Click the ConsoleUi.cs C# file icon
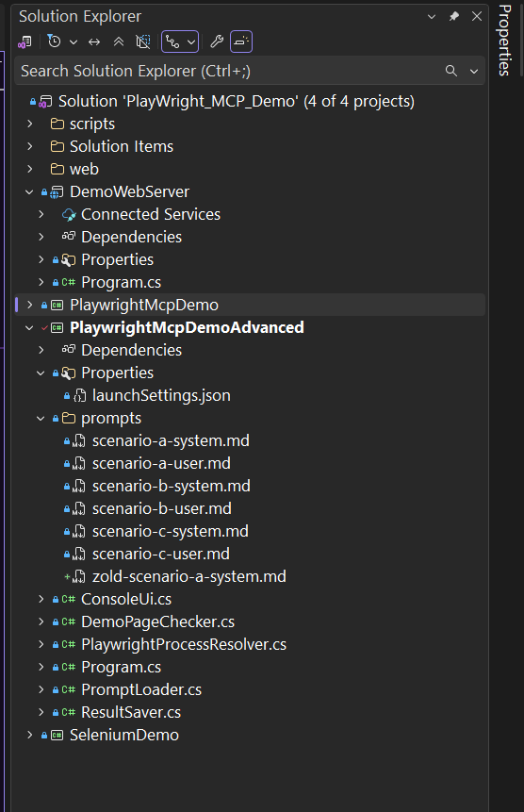 coord(68,599)
